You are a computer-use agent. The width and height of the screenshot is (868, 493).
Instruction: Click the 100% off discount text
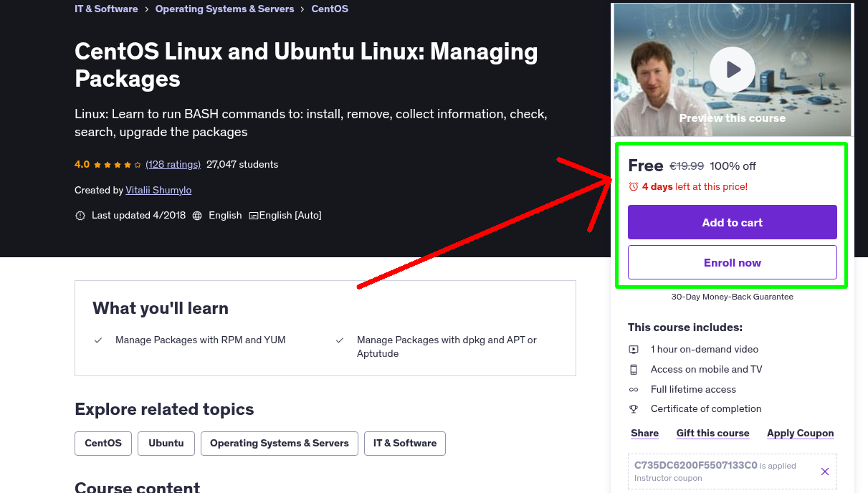pos(733,166)
